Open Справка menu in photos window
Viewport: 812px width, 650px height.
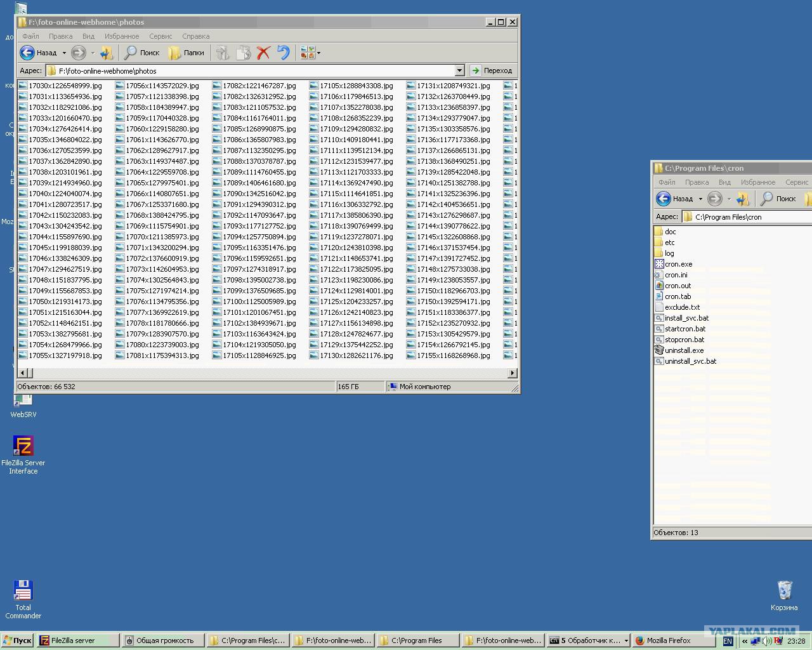pos(195,36)
